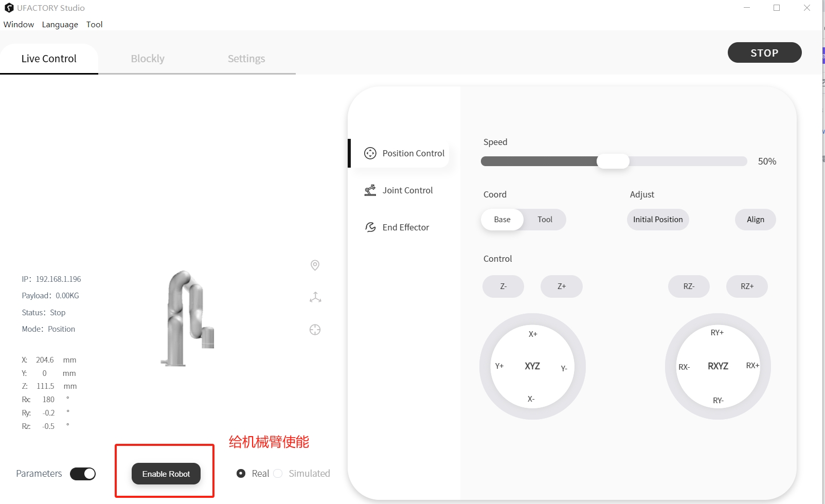Click the UFACTORY Studio logo icon
825x504 pixels.
(9, 8)
